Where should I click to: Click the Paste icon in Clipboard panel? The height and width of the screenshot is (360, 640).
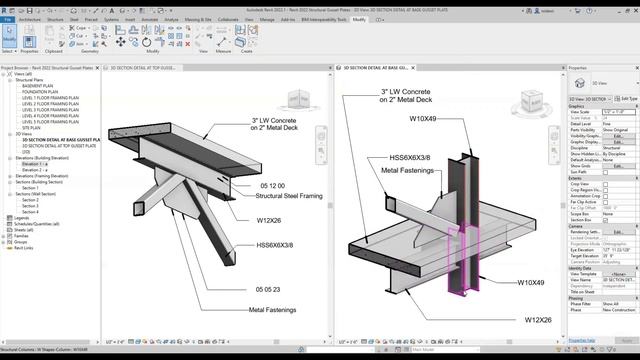(49, 35)
